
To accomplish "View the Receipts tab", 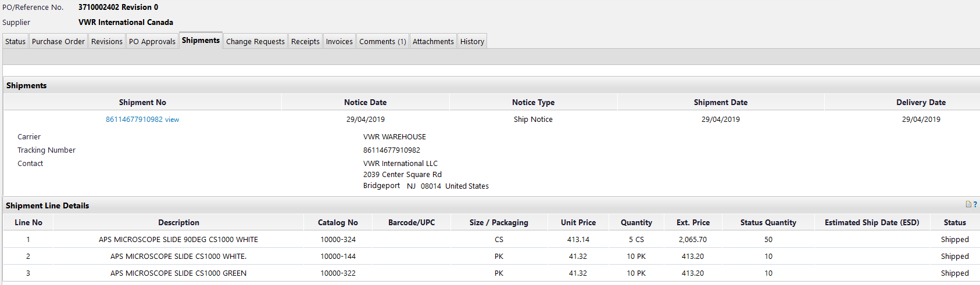I will click(305, 41).
